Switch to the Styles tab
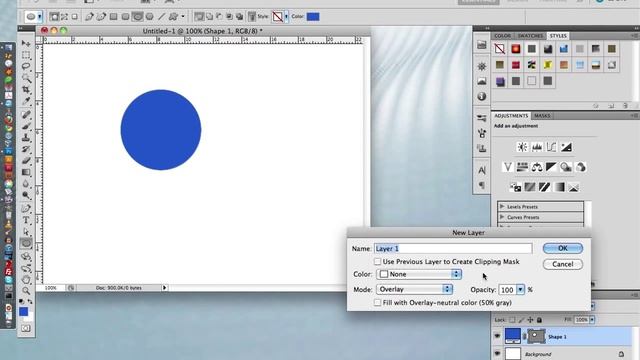 [x=558, y=36]
